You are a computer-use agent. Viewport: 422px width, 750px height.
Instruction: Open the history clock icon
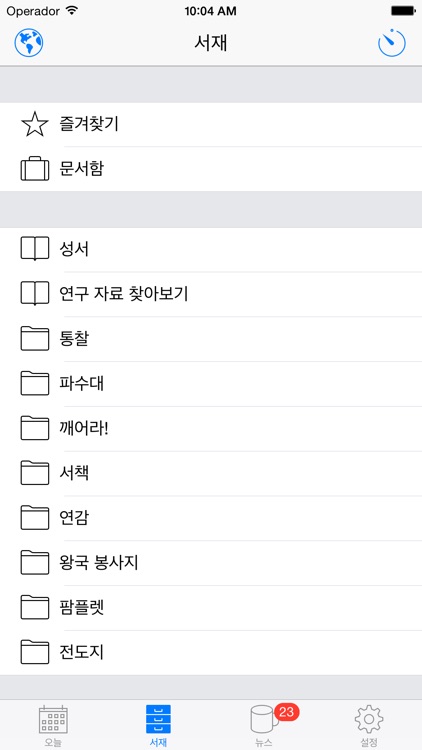pyautogui.click(x=392, y=43)
